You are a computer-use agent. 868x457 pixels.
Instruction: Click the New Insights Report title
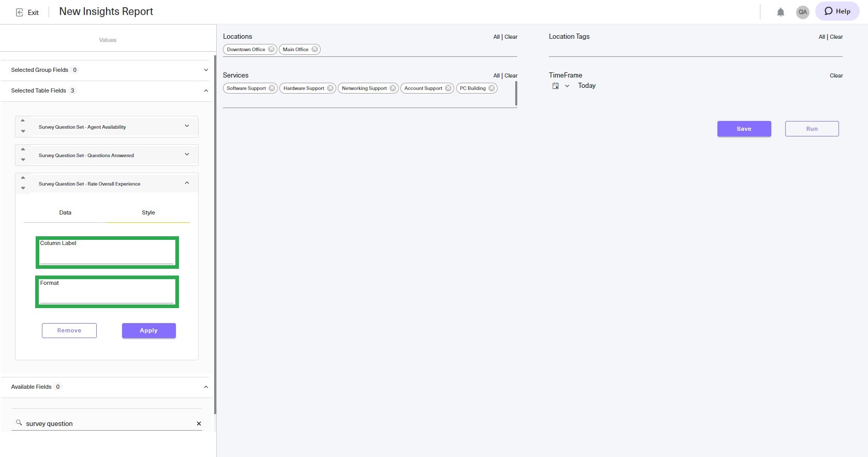click(x=106, y=11)
